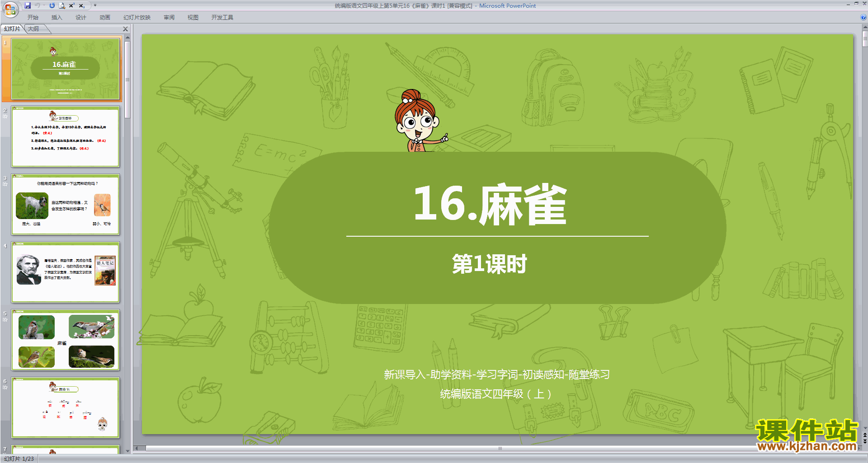Click main editor vertical scrollbar up arrow
868x463 pixels.
pos(864,28)
